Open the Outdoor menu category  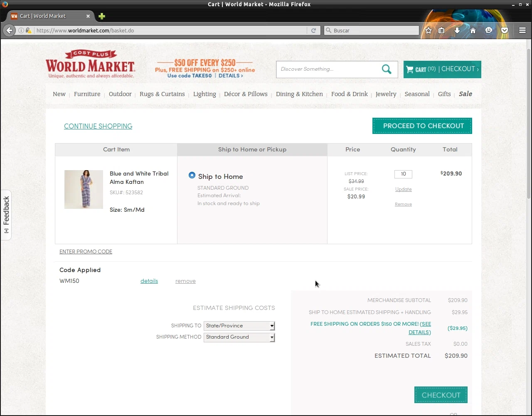pos(120,94)
